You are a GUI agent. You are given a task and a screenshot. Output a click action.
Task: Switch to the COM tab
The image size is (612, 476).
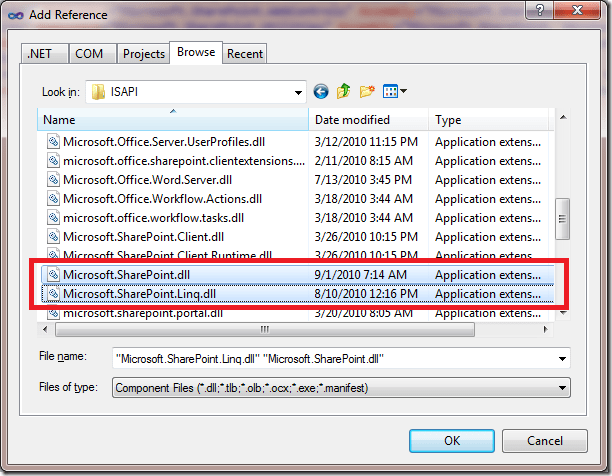pyautogui.click(x=91, y=54)
